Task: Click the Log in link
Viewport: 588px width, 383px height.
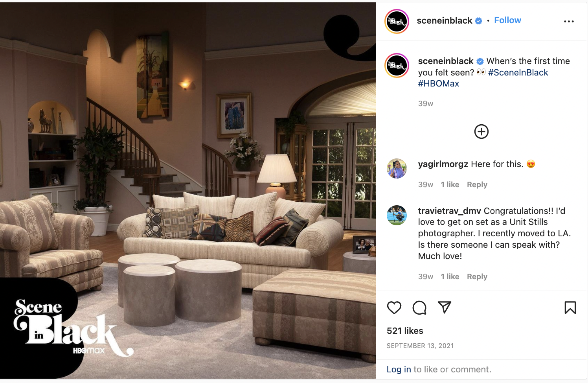Action: click(x=399, y=369)
